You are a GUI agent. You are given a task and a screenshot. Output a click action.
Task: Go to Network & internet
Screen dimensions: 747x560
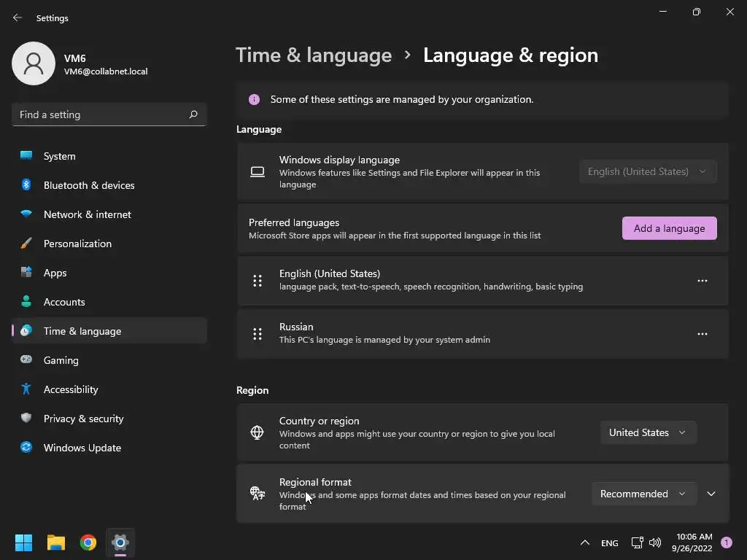pyautogui.click(x=109, y=214)
